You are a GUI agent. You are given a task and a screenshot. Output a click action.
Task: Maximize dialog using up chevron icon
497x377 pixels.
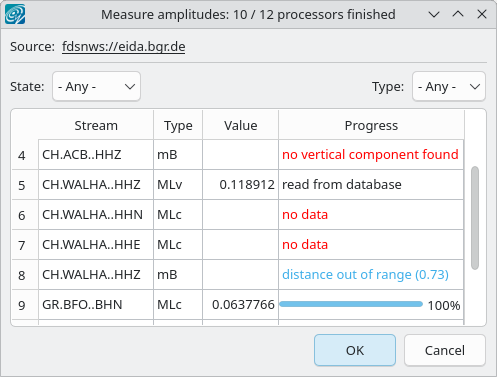point(458,14)
